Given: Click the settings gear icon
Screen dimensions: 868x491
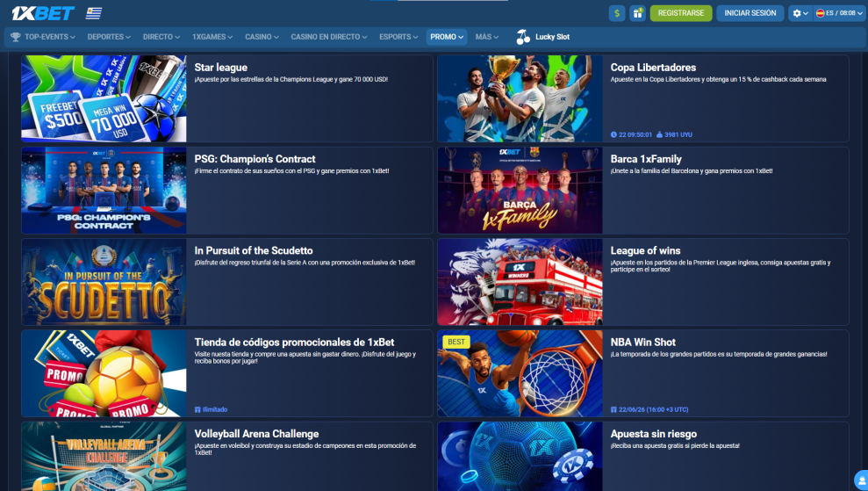Looking at the screenshot, I should coord(796,13).
